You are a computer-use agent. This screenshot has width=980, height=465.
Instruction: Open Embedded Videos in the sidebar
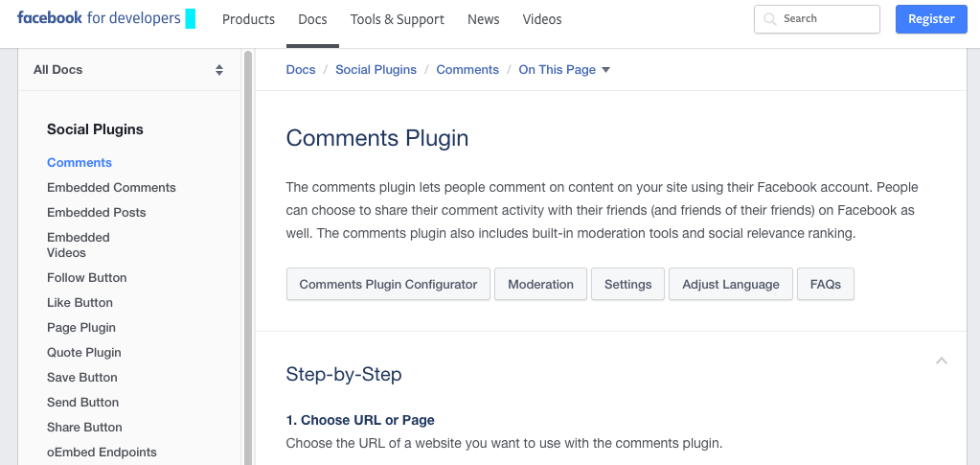click(x=79, y=244)
